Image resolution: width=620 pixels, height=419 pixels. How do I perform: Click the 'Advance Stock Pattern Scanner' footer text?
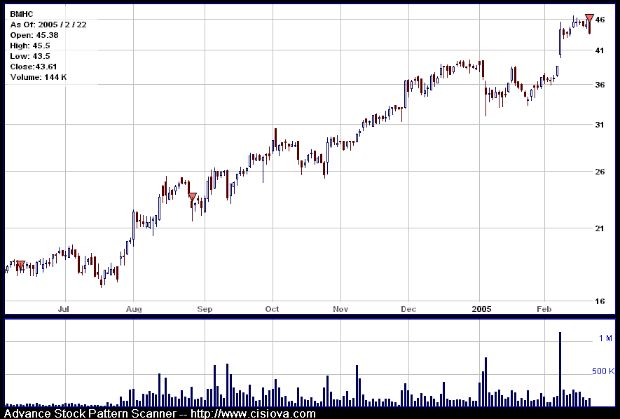coord(90,414)
